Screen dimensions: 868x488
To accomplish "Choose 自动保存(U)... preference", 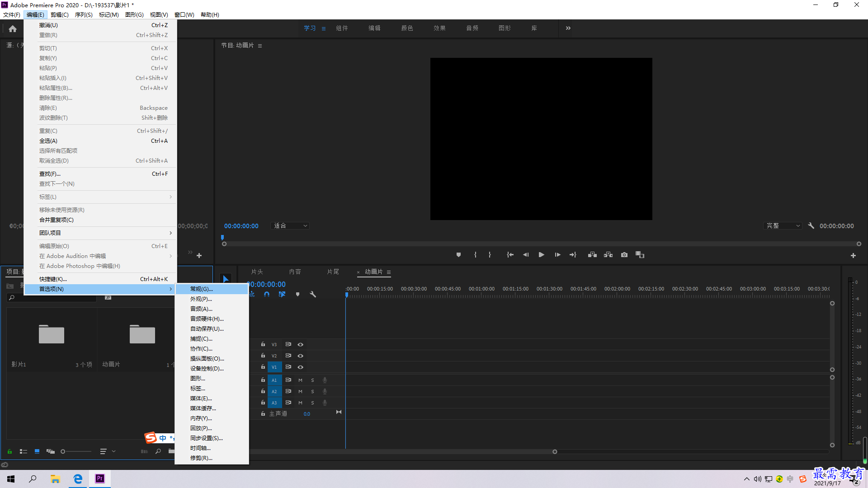I will pos(212,328).
